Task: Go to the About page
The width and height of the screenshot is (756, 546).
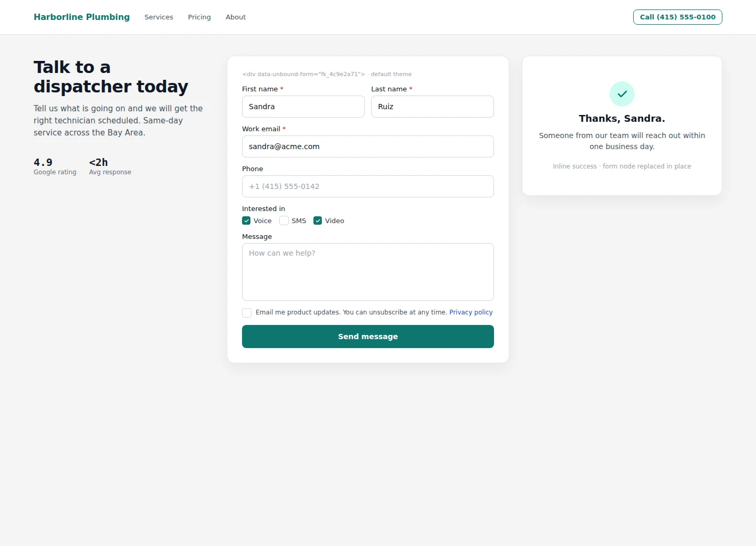Action: click(236, 17)
